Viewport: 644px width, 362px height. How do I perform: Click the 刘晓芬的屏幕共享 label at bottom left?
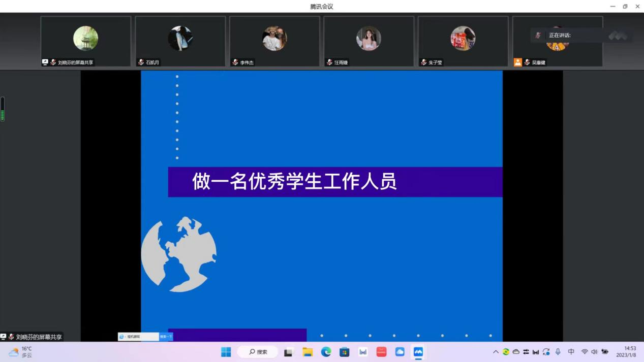pos(35,337)
